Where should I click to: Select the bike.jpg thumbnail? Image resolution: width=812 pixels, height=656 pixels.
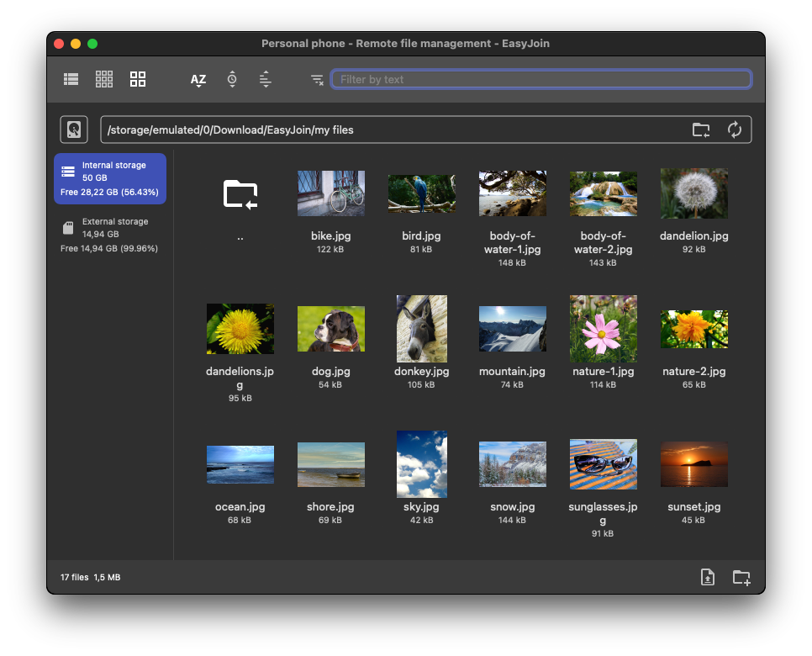click(x=331, y=193)
